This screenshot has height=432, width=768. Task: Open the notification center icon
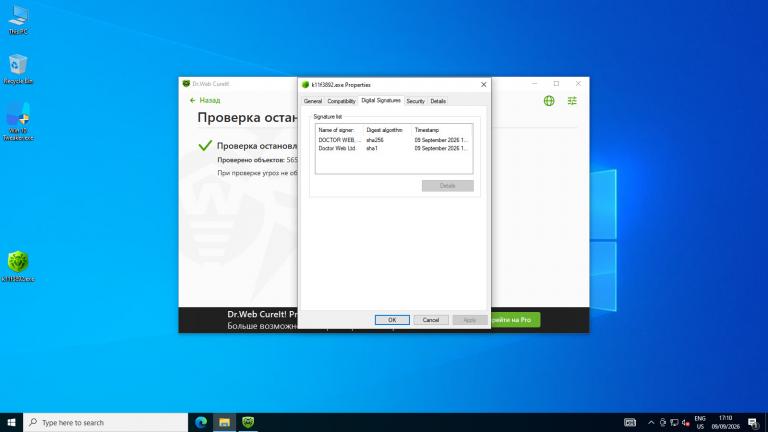coord(753,422)
